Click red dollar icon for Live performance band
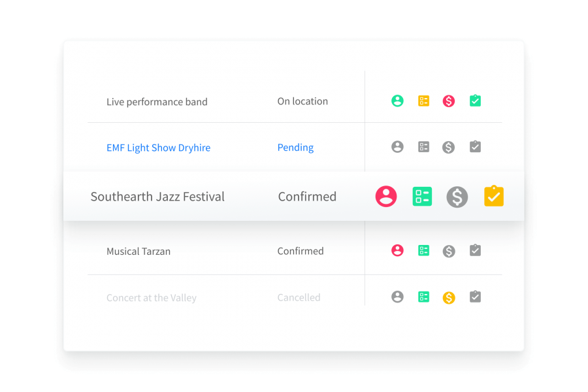588x392 pixels. 448,101
